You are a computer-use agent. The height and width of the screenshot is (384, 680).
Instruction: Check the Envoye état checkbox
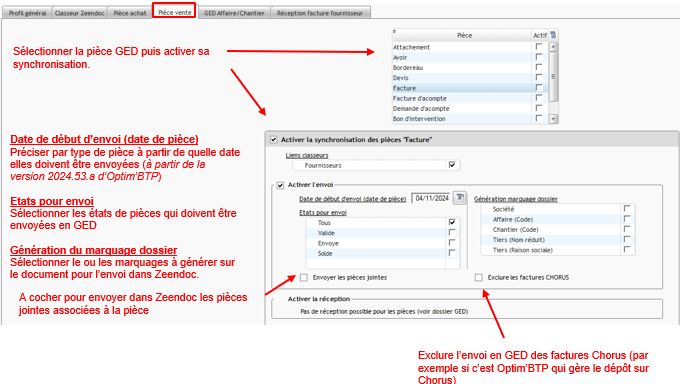(452, 243)
